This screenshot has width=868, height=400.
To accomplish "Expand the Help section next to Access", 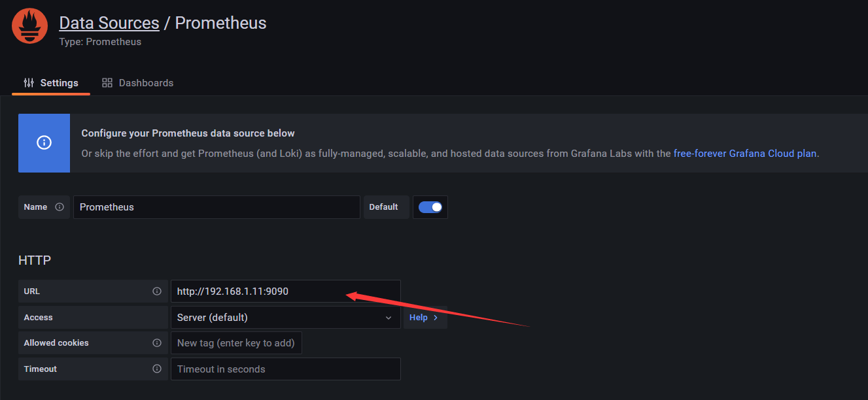I will click(x=424, y=318).
